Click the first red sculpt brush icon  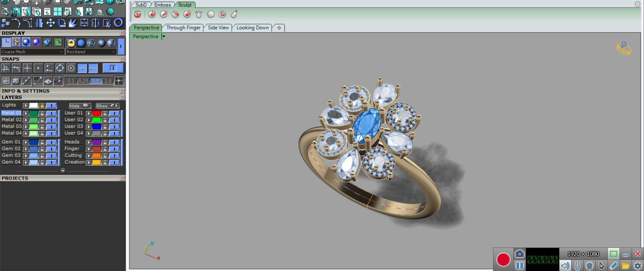pyautogui.click(x=138, y=14)
